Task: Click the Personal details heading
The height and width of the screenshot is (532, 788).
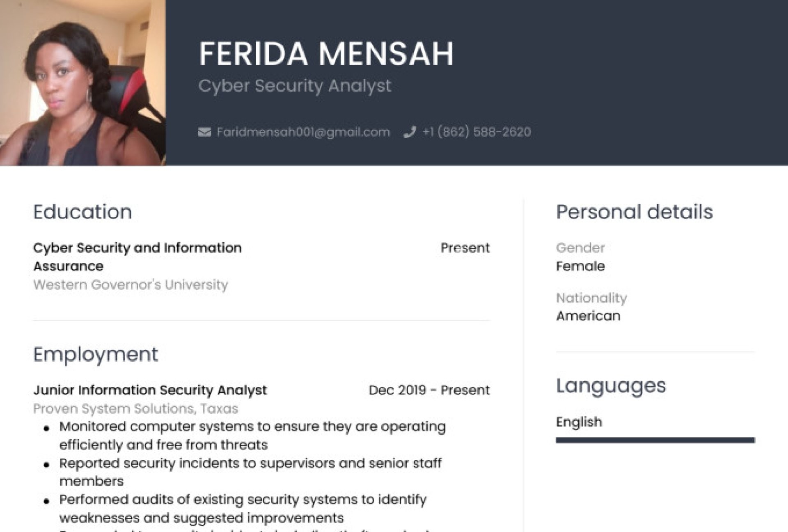Action: click(634, 212)
